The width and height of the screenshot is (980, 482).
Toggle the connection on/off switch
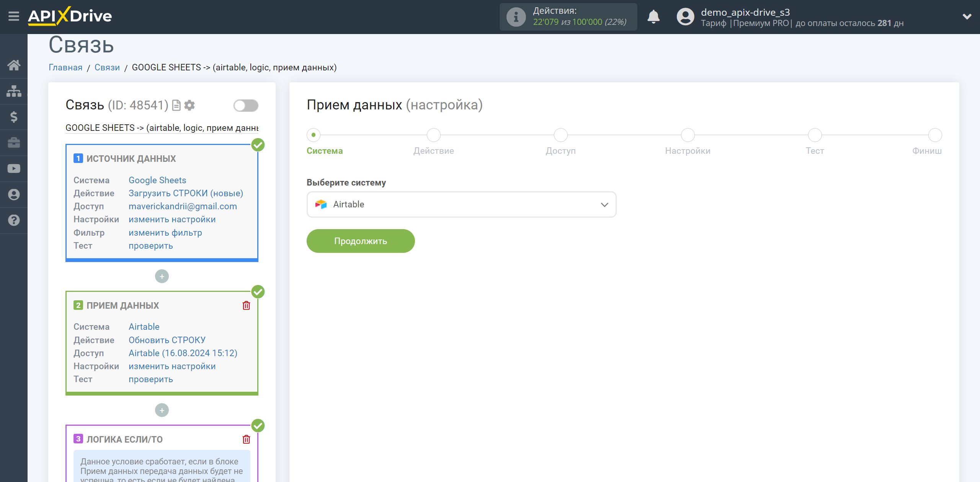(x=246, y=106)
